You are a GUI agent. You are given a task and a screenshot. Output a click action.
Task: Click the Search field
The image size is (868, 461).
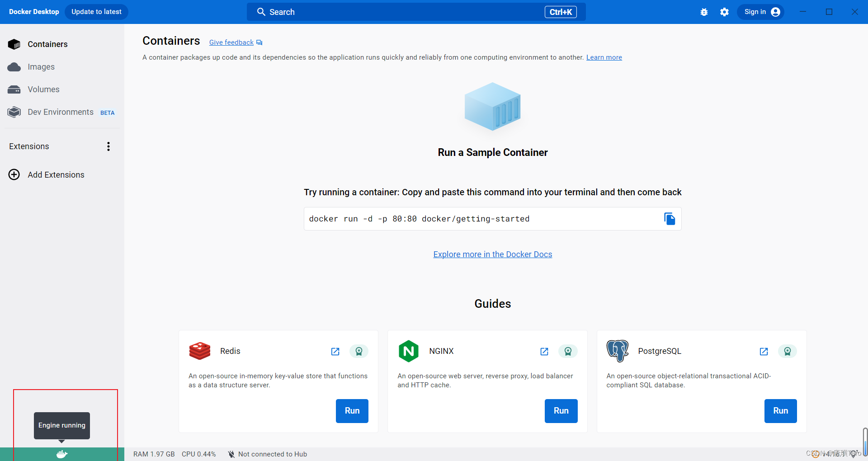[416, 12]
